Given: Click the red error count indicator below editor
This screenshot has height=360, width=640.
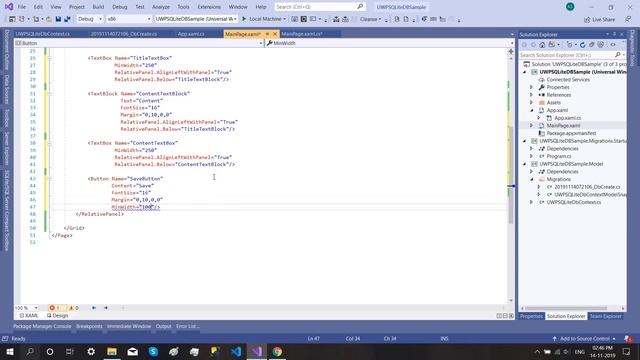Looking at the screenshot, I should [x=55, y=308].
